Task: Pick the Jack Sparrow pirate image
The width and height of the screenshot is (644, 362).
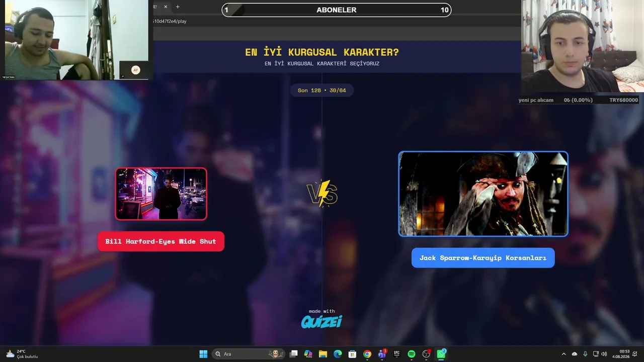Action: 483,194
